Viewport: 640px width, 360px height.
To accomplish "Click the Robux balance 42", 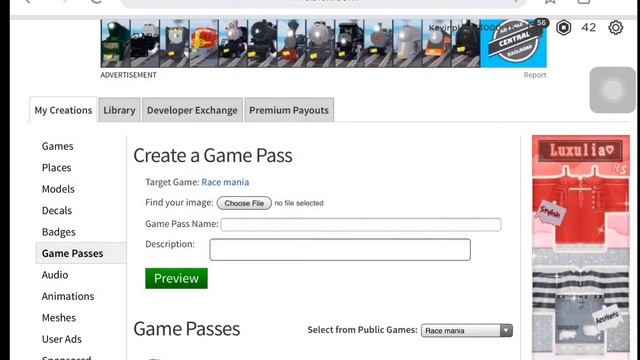I will (589, 28).
